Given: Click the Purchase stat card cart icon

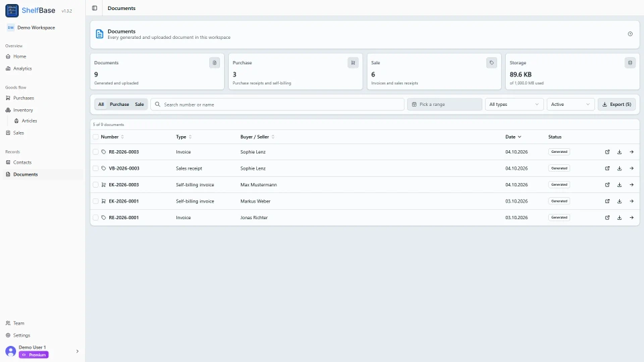Looking at the screenshot, I should coord(353,63).
